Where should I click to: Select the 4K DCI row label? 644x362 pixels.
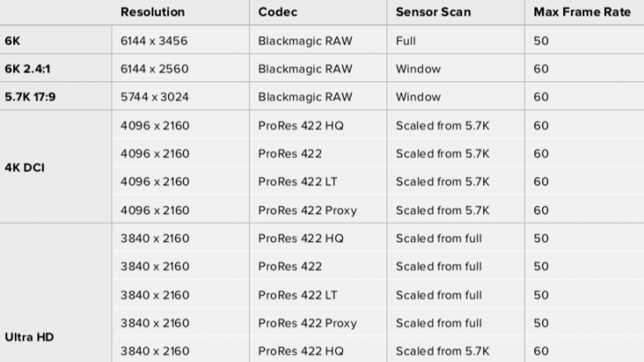point(25,167)
